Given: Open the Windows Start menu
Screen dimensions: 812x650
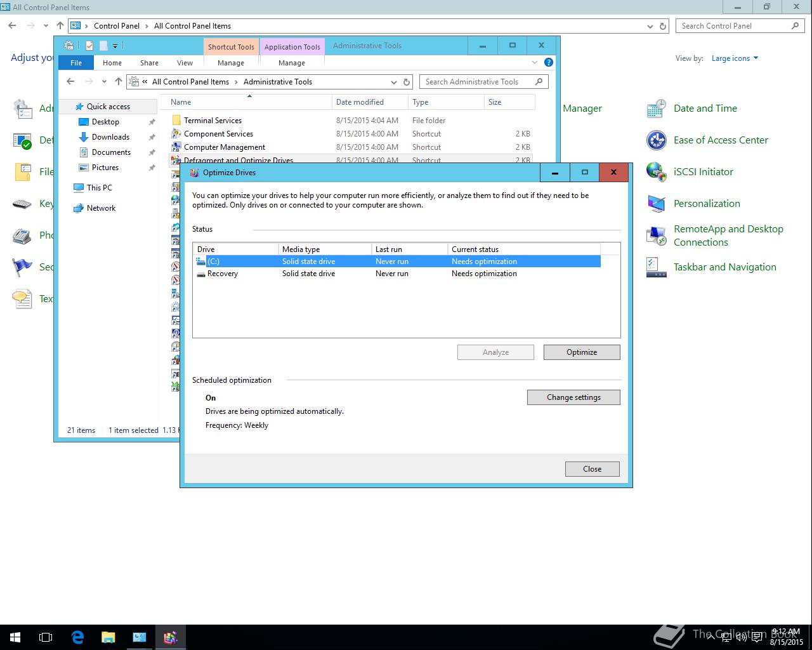Looking at the screenshot, I should point(15,637).
